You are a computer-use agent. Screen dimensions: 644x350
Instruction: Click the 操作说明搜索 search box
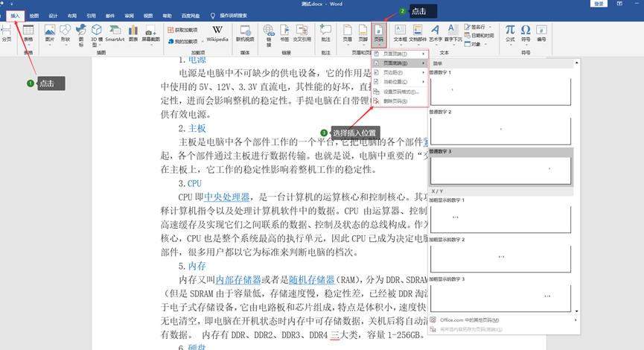tap(229, 16)
